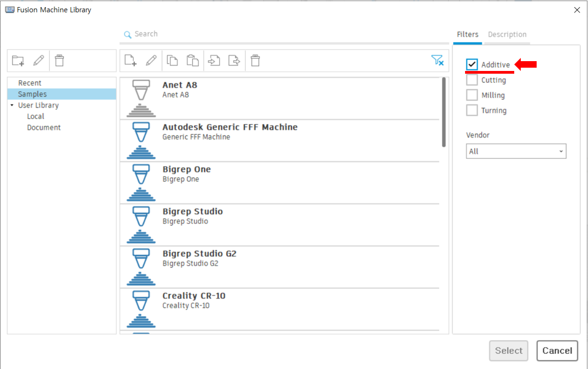This screenshot has height=369, width=588.
Task: Click the copy machine icon
Action: click(172, 60)
